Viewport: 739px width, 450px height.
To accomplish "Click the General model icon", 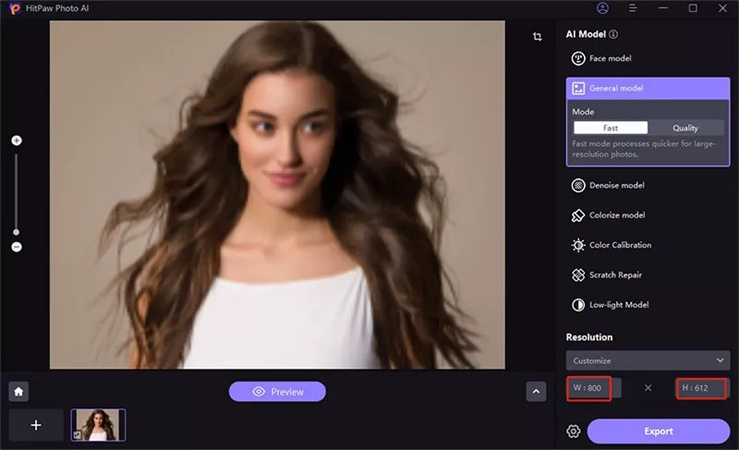I will (x=578, y=88).
